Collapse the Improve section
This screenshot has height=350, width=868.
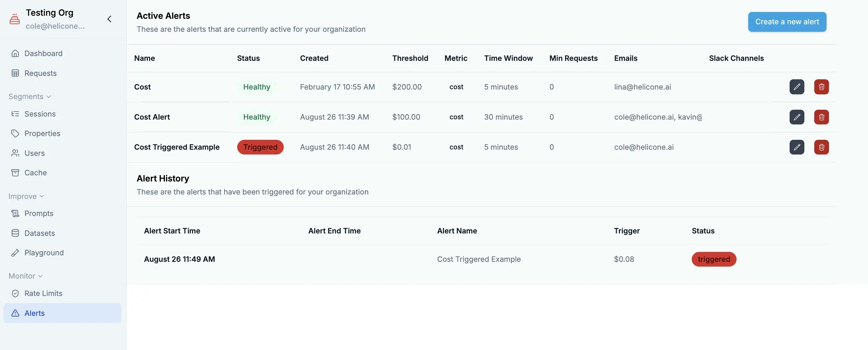pyautogui.click(x=26, y=196)
